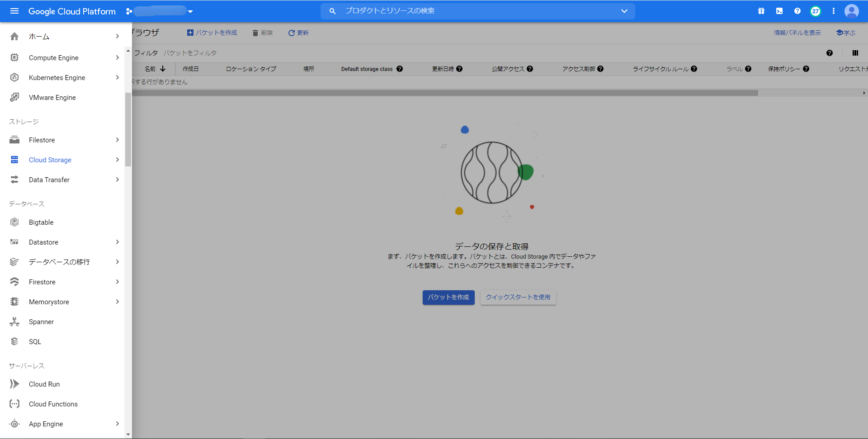Open Google Cloud help menu
This screenshot has height=439, width=868.
tap(797, 11)
